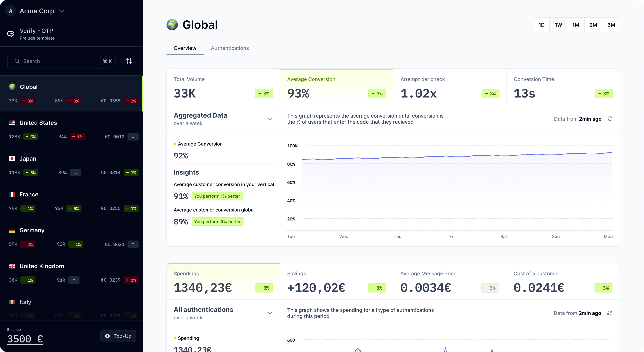Viewport: 644px width, 352px height.
Task: Click the €0.0012 price in United States row
Action: tap(114, 137)
